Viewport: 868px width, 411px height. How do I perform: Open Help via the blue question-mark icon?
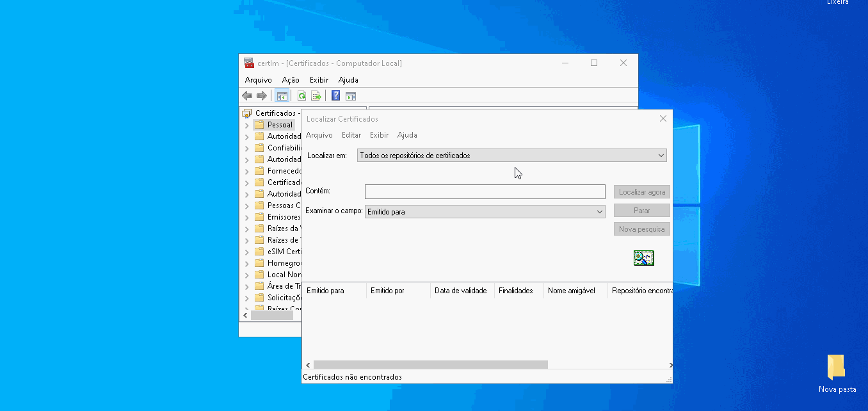pos(335,96)
